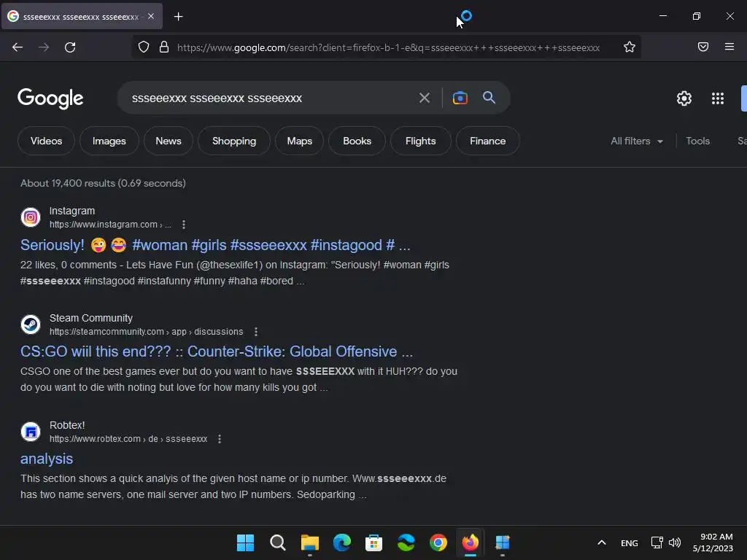
Task: Open the Firefox hamburger menu
Action: (729, 47)
